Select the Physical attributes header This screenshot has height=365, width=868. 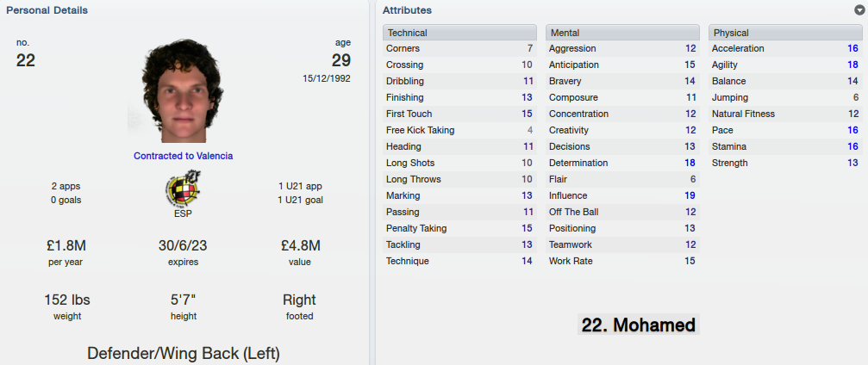click(785, 33)
